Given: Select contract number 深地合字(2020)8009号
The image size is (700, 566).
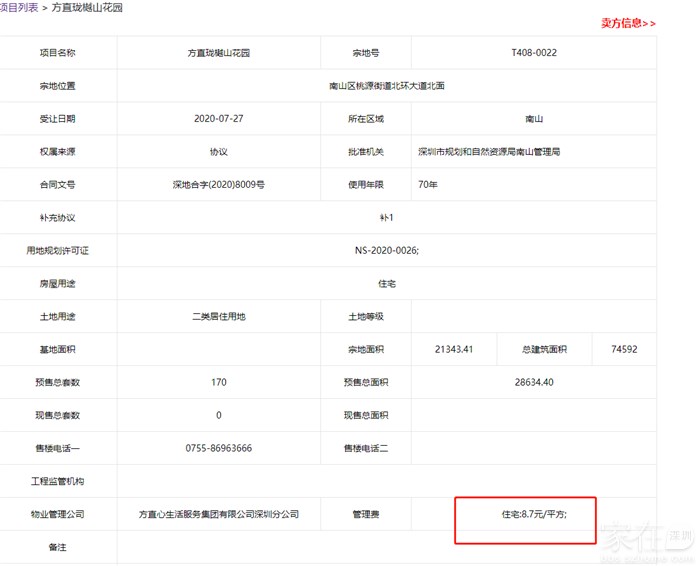Looking at the screenshot, I should click(219, 185).
